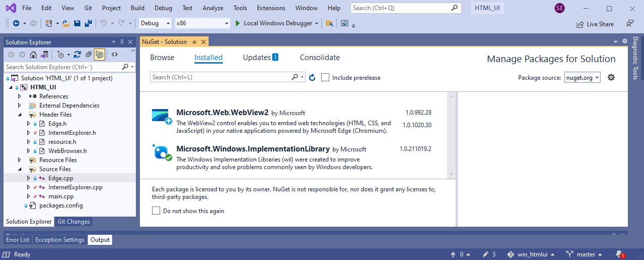Open the Extensions menu
This screenshot has width=644, height=260.
click(x=271, y=8)
